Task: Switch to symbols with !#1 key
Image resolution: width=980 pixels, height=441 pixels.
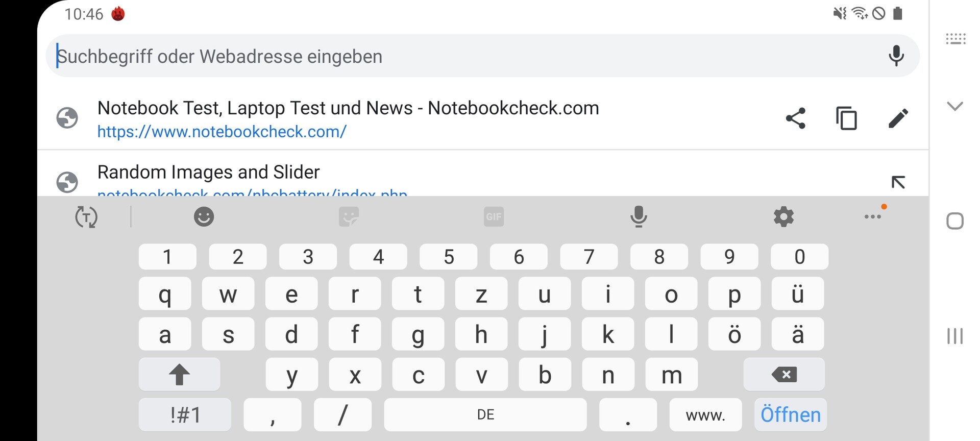Action: pos(185,414)
